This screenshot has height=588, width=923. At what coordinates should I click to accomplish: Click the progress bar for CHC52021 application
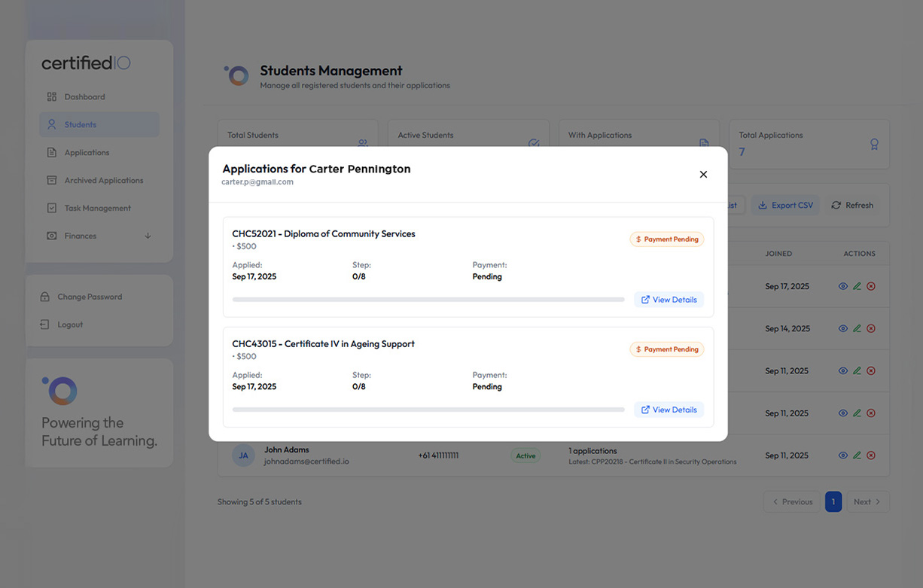coord(428,300)
